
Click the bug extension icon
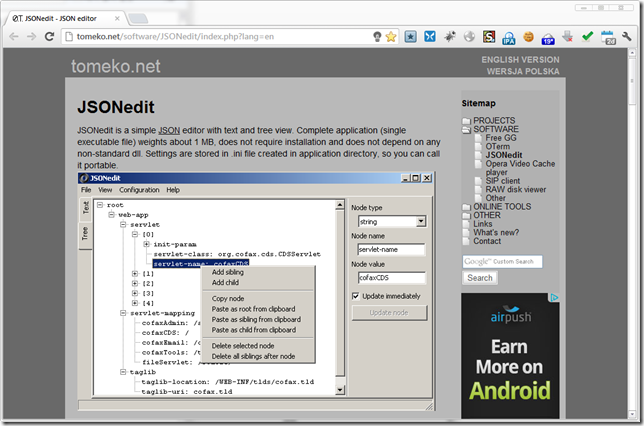450,37
